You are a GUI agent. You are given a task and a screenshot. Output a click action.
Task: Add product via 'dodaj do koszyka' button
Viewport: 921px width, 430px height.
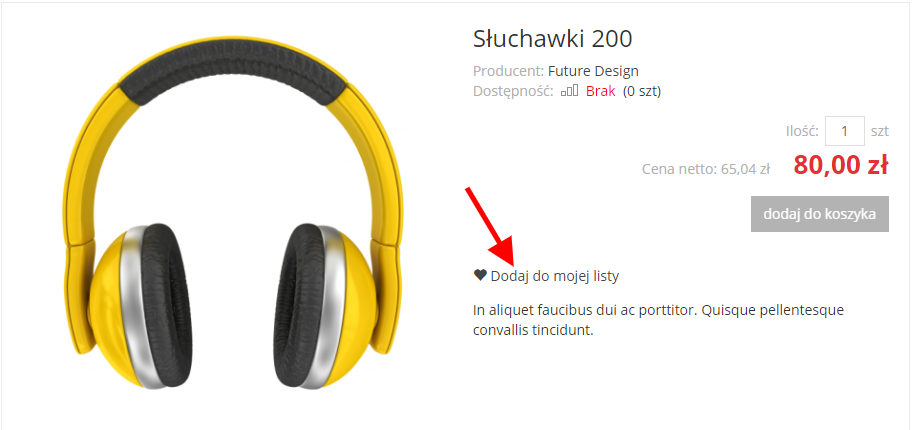819,214
